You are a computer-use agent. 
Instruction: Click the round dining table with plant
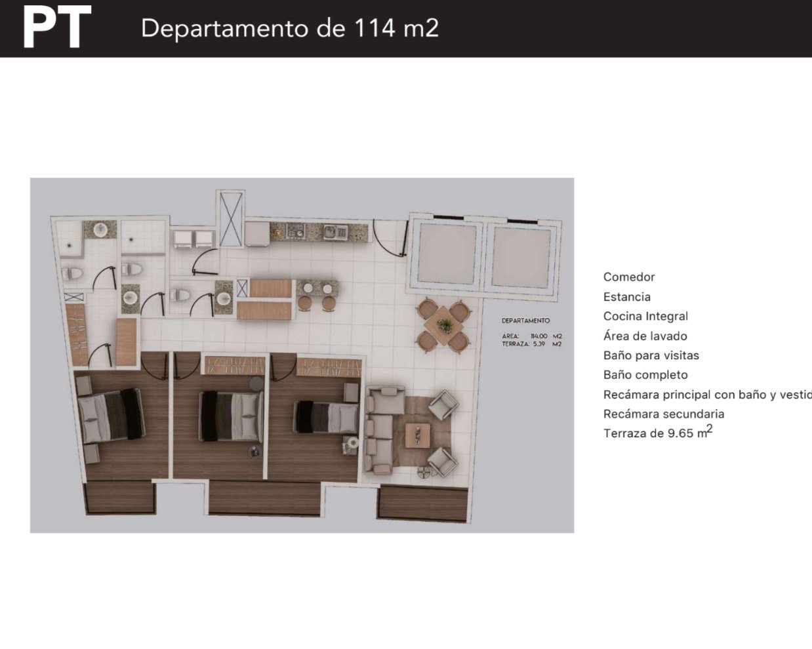point(444,325)
